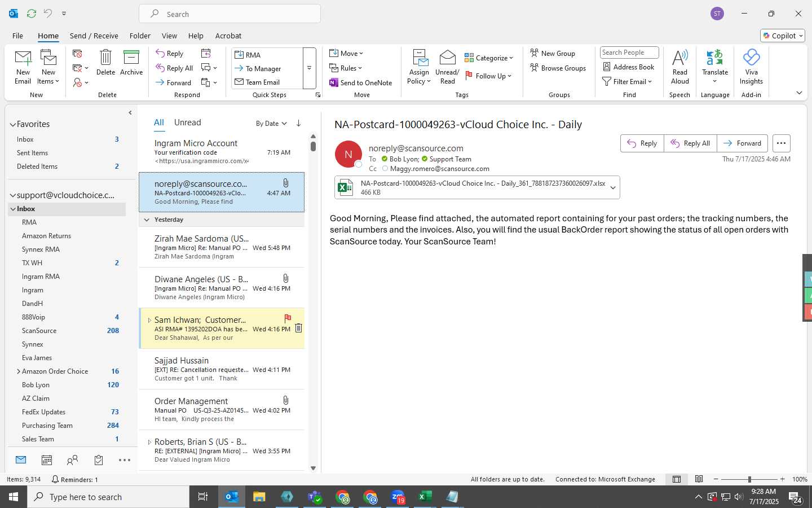Delete Sam Ichwan message via trash icon

(299, 328)
